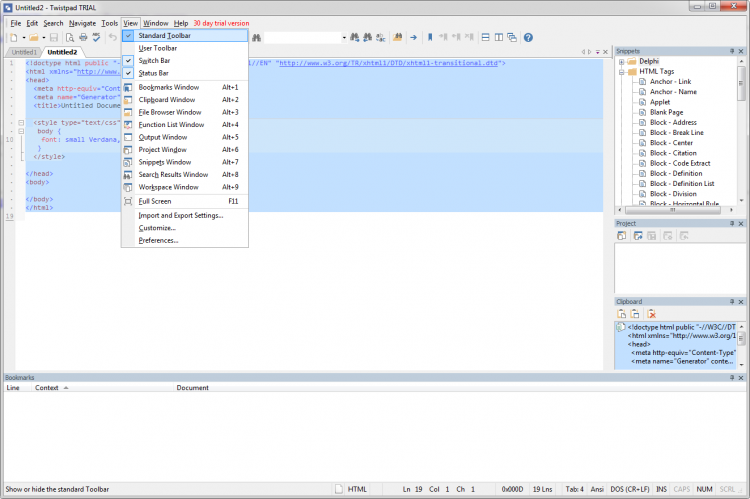Open the document tab list dropdown

click(x=597, y=52)
